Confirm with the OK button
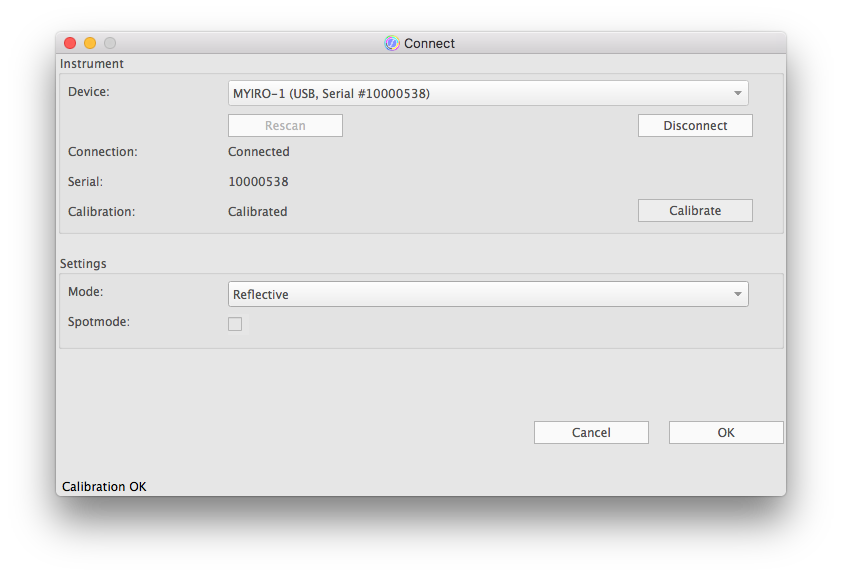 [x=725, y=432]
